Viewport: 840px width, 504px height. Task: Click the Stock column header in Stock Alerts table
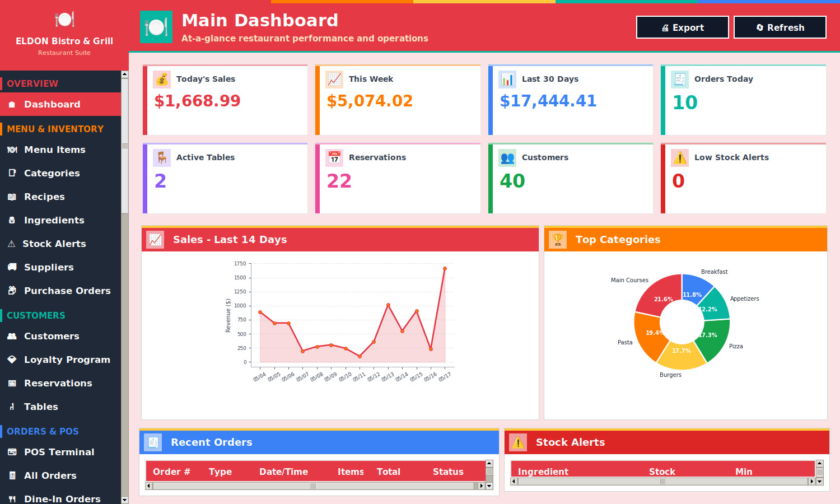coord(662,472)
